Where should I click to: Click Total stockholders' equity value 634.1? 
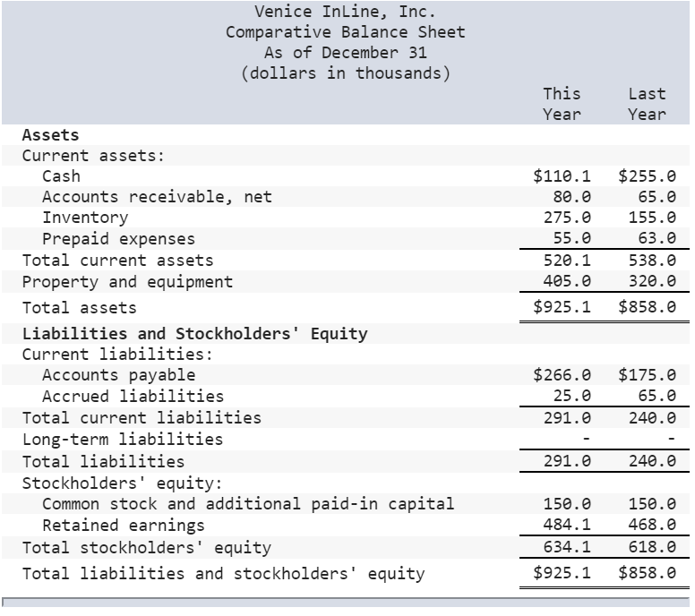click(x=567, y=547)
